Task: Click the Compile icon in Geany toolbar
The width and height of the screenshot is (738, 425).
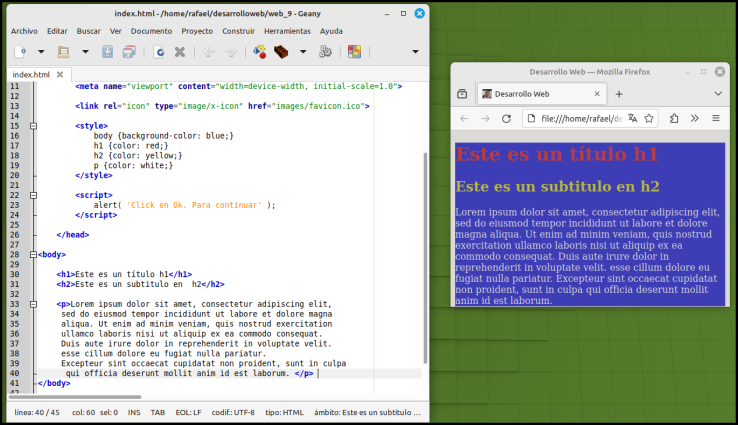Action: (259, 52)
